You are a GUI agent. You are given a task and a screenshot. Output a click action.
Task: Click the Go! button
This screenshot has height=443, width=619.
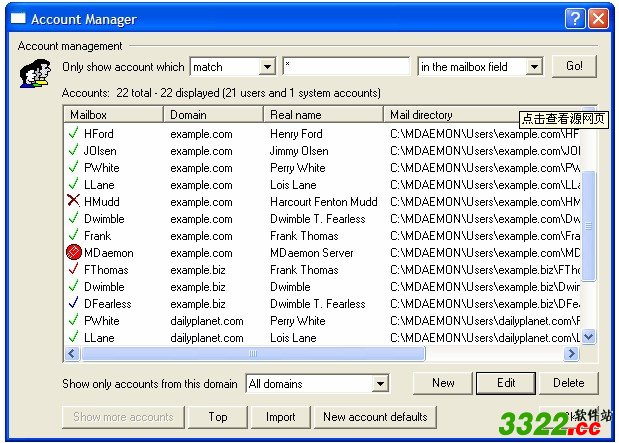tap(574, 66)
